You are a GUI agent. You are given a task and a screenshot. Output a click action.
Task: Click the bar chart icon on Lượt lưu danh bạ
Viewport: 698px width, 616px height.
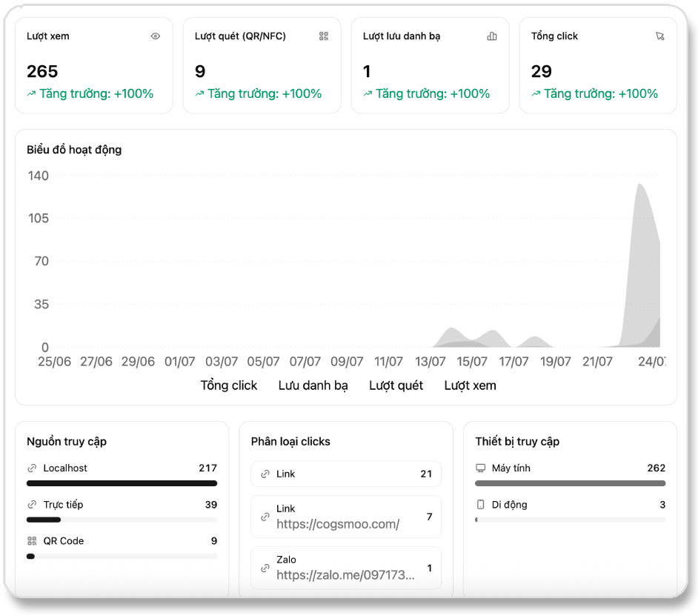click(x=492, y=36)
